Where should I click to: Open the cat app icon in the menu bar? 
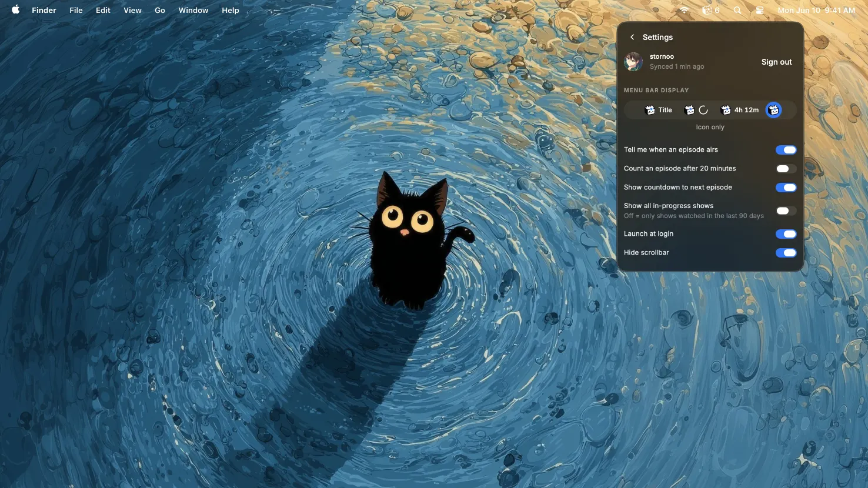pos(710,11)
